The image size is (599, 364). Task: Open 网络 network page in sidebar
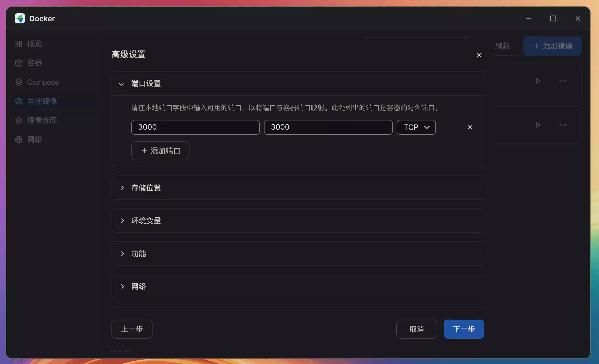[34, 140]
